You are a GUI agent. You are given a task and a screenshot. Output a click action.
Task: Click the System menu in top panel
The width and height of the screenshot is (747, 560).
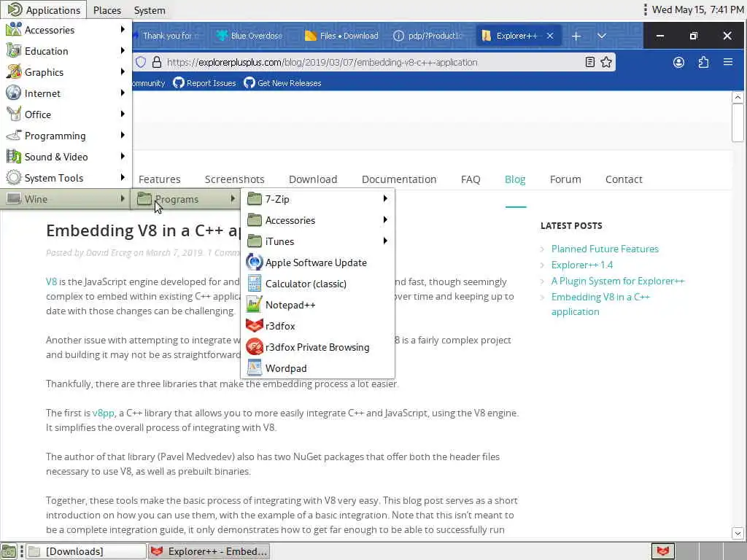150,10
